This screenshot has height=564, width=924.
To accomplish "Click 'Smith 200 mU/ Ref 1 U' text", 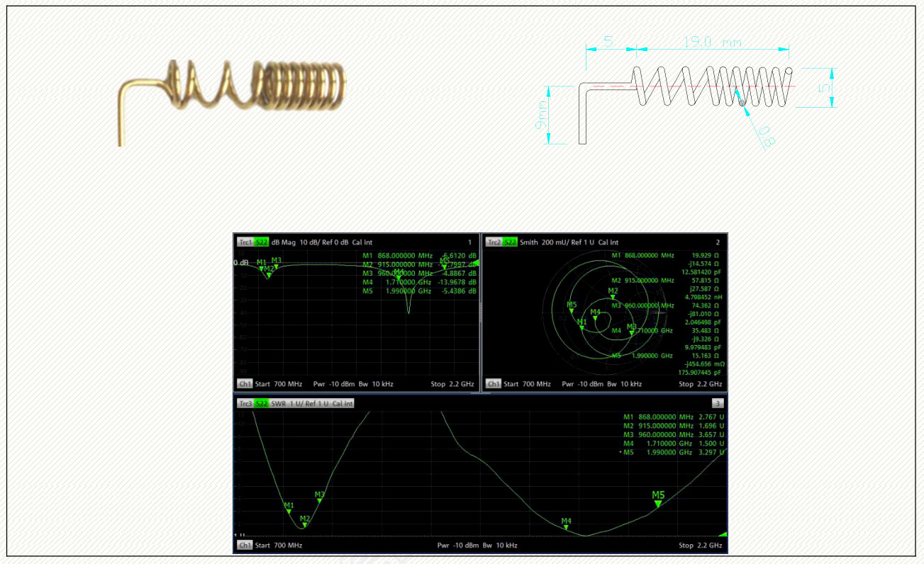I will coord(558,242).
